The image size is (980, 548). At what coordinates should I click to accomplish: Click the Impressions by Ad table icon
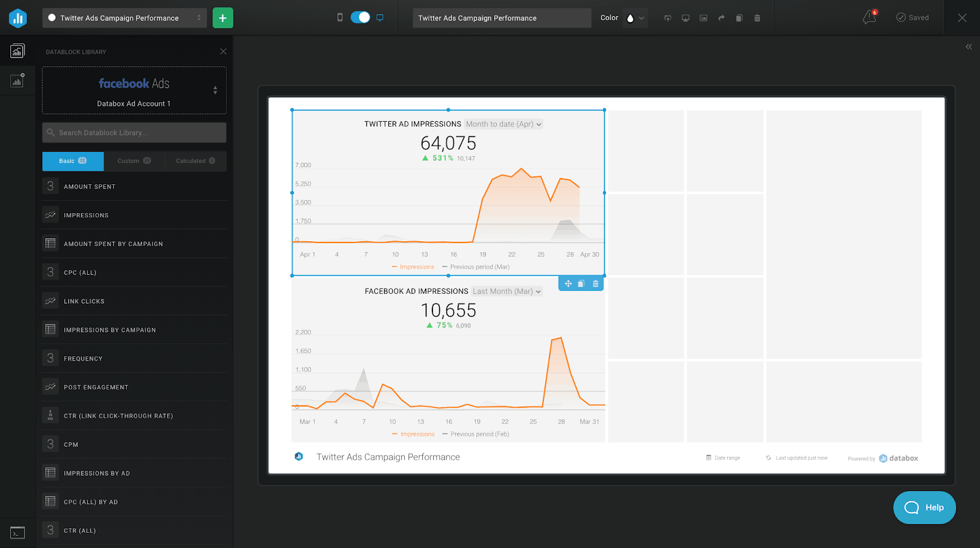coord(50,473)
